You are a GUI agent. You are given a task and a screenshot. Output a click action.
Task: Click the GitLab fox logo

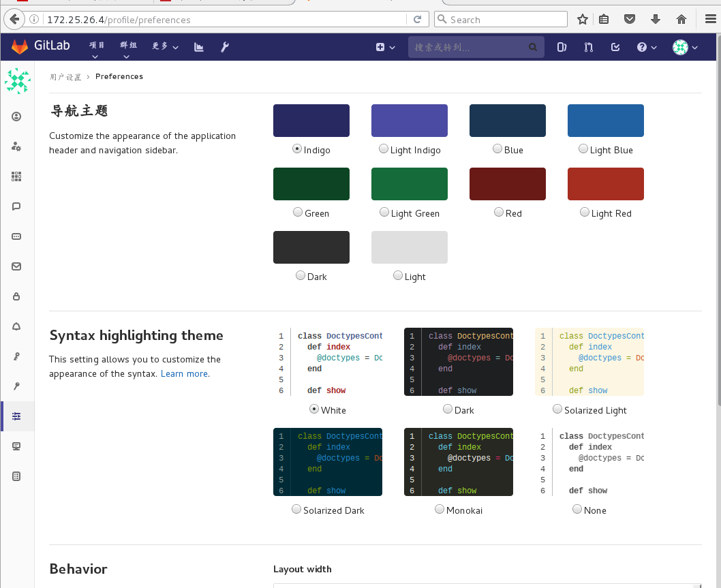tap(20, 46)
